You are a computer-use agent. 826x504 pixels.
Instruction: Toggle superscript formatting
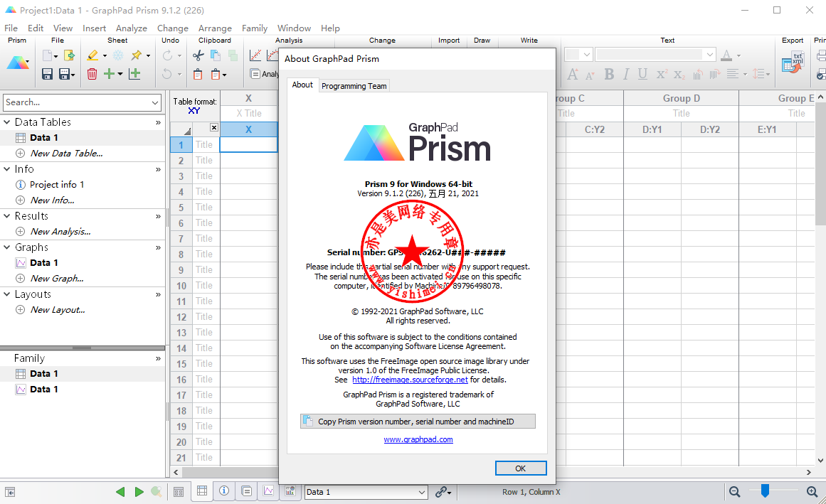click(x=661, y=74)
